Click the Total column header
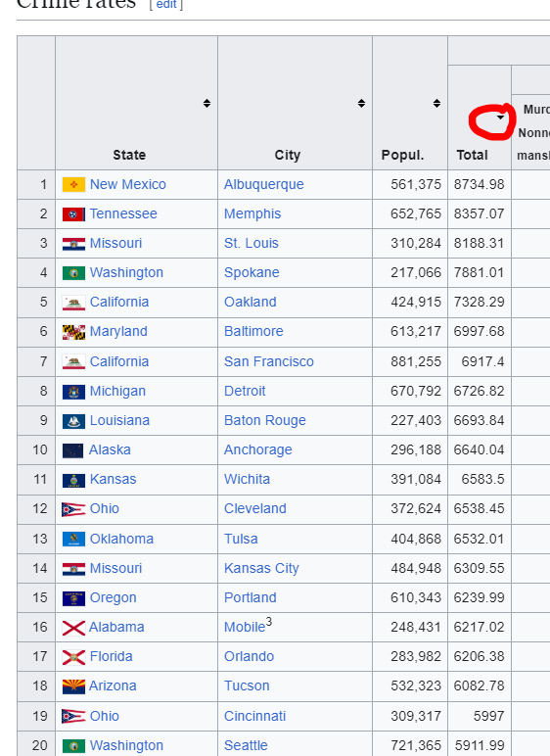 tap(473, 155)
